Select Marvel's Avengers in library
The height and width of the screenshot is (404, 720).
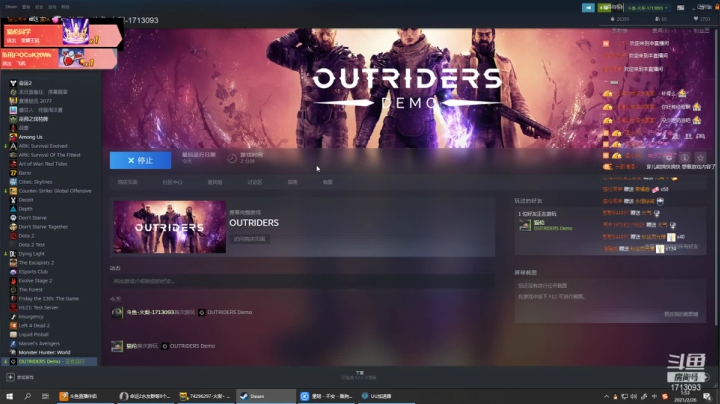tap(39, 343)
